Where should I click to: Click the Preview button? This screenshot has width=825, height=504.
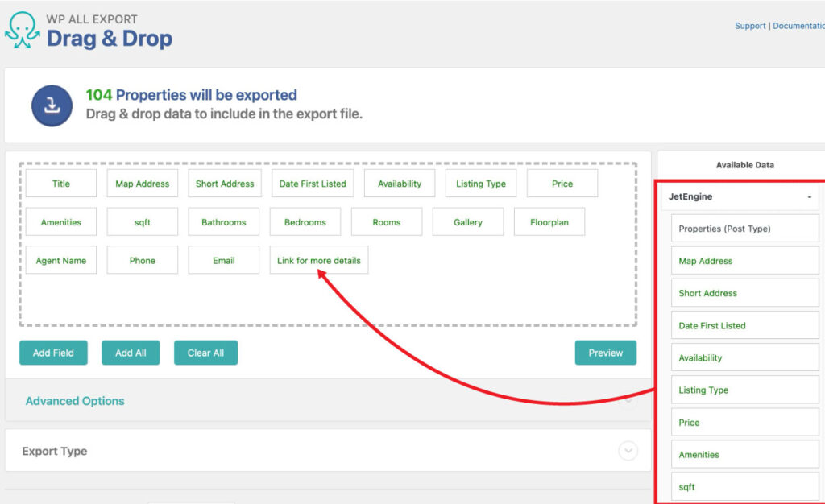[x=605, y=353]
